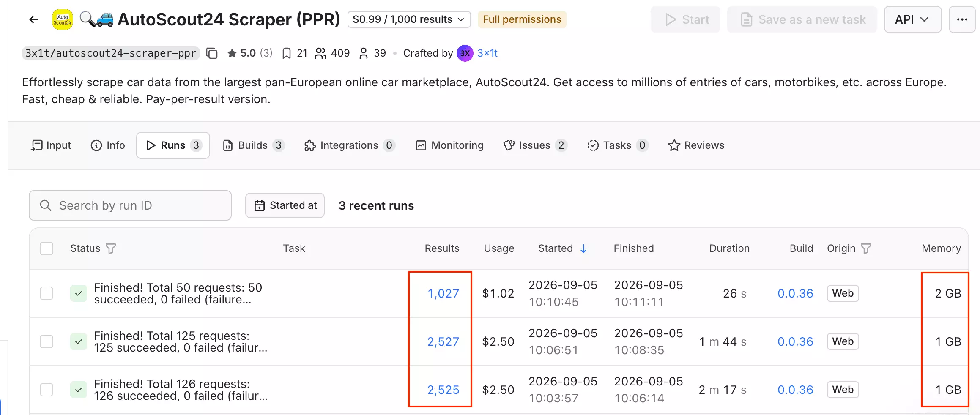Copy the actor slug to clipboard
The height and width of the screenshot is (415, 980).
[x=212, y=53]
